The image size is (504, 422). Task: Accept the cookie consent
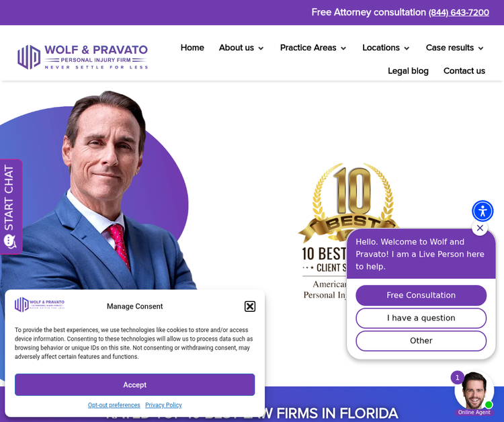tap(134, 385)
